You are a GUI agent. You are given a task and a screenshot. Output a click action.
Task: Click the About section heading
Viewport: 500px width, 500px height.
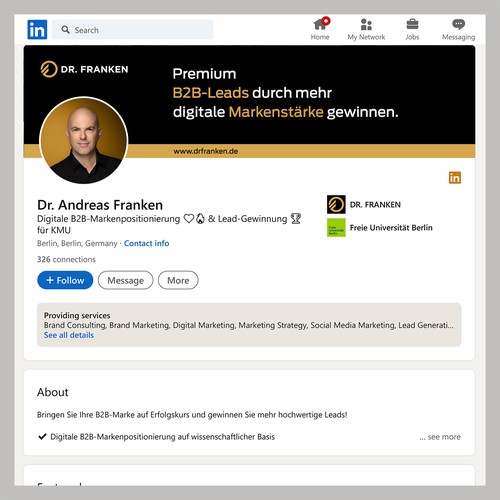(53, 392)
